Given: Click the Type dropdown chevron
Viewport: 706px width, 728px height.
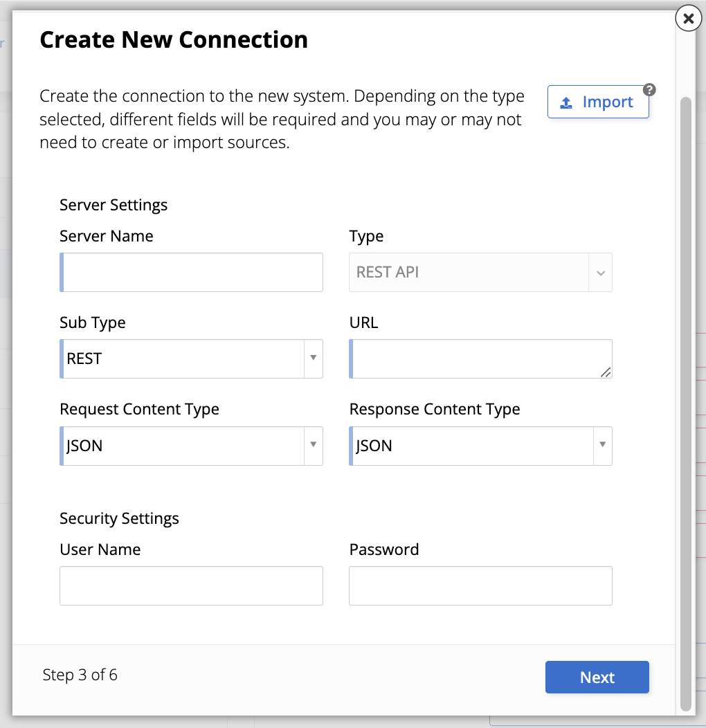Looking at the screenshot, I should [x=601, y=272].
